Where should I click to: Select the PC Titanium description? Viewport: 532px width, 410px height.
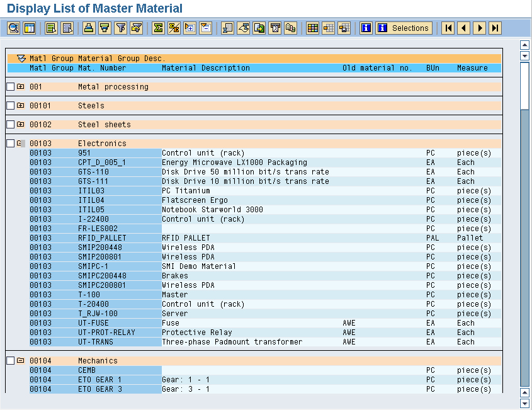tap(186, 191)
